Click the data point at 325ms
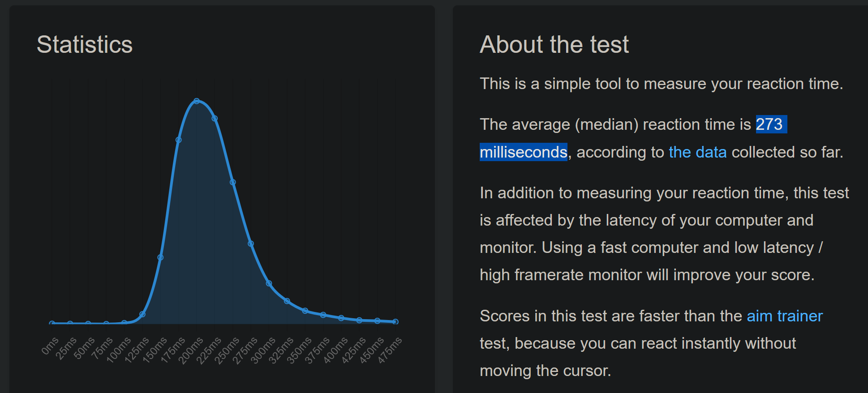 (x=287, y=301)
